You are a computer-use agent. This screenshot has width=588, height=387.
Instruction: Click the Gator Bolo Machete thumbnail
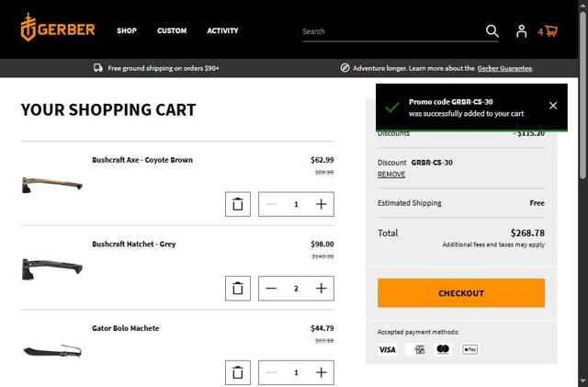click(x=52, y=351)
